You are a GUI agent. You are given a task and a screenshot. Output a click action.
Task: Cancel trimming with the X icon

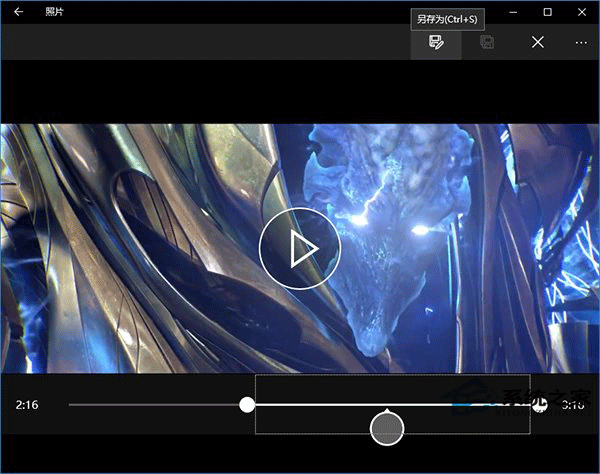[x=538, y=42]
